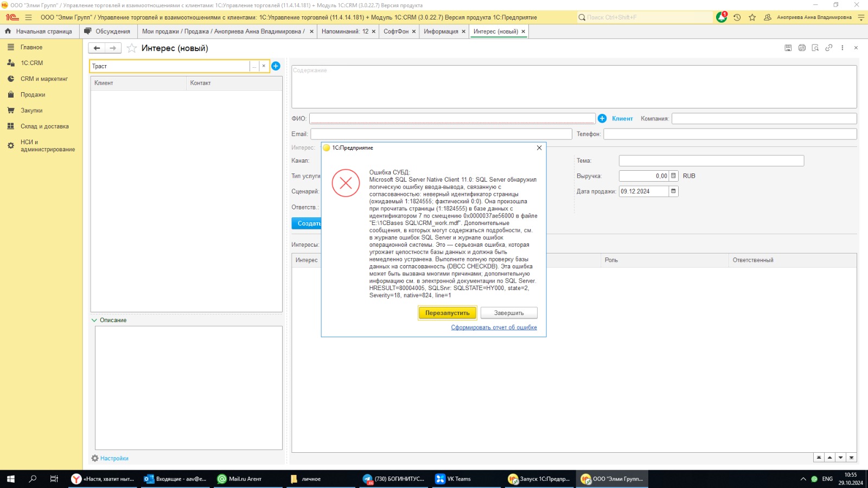Image resolution: width=868 pixels, height=488 pixels.
Task: Click the favorites star in top bar
Action: click(752, 17)
